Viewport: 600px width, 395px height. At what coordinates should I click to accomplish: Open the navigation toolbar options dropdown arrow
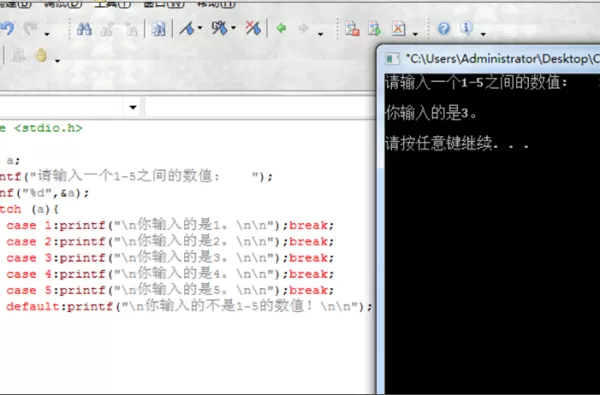[x=321, y=34]
